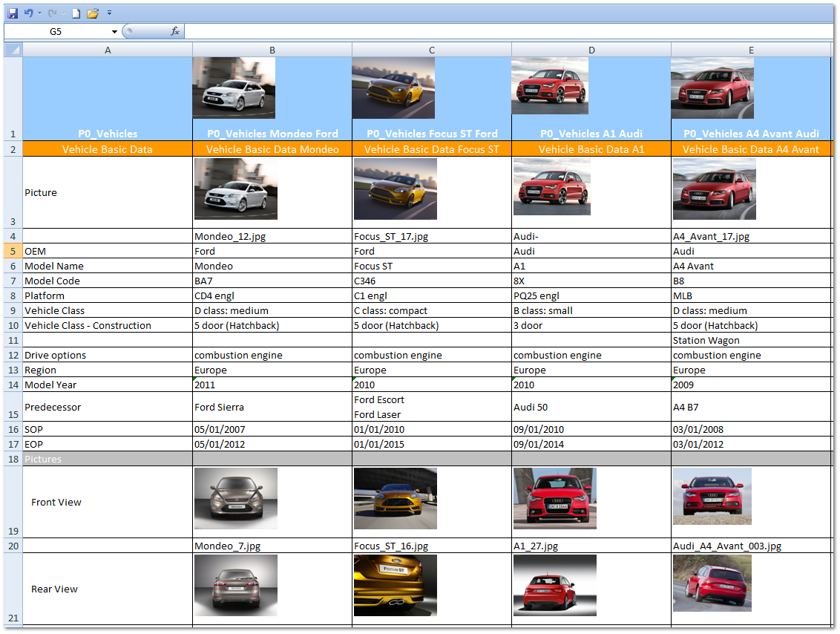Screen dimensions: 840x634
Task: Select model code cell 'BA7'
Action: [272, 281]
